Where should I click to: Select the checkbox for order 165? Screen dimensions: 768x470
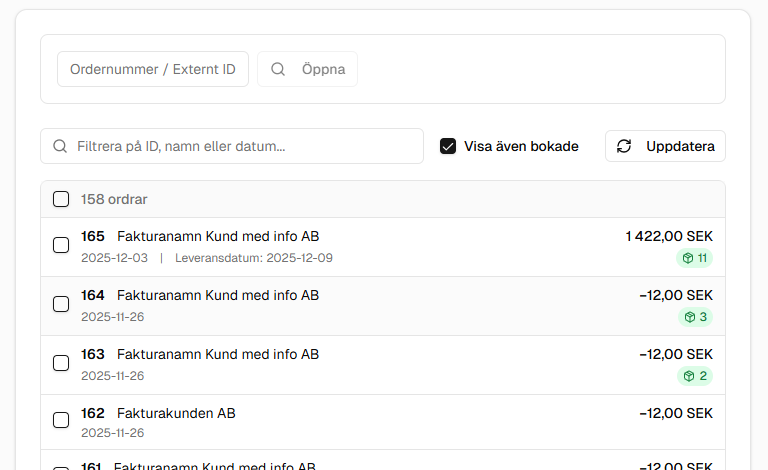[61, 245]
